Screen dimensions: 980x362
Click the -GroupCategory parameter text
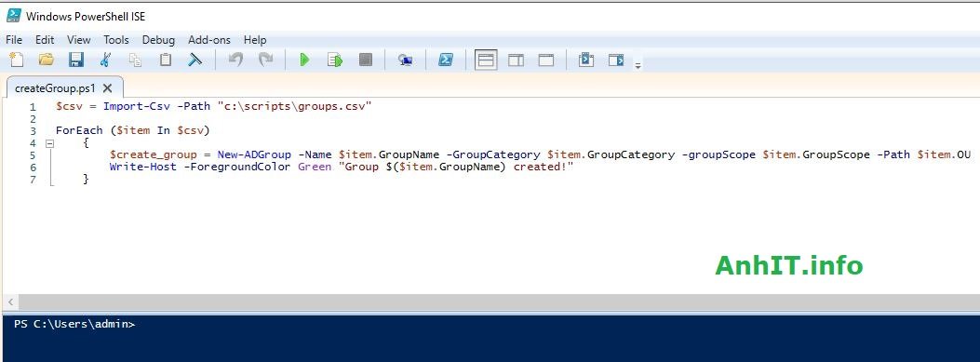pyautogui.click(x=493, y=155)
